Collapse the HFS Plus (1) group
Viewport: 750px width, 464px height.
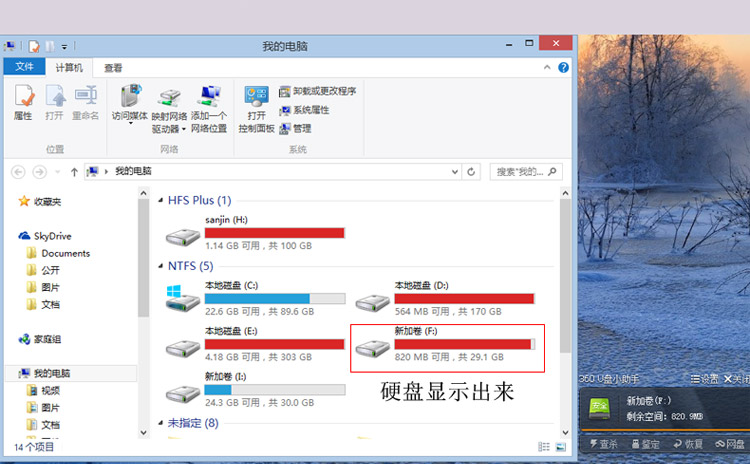pyautogui.click(x=161, y=200)
